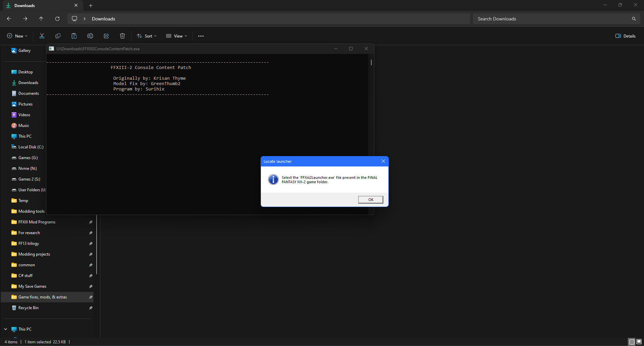Open the FFXIII Mod Programs folder

(37, 222)
